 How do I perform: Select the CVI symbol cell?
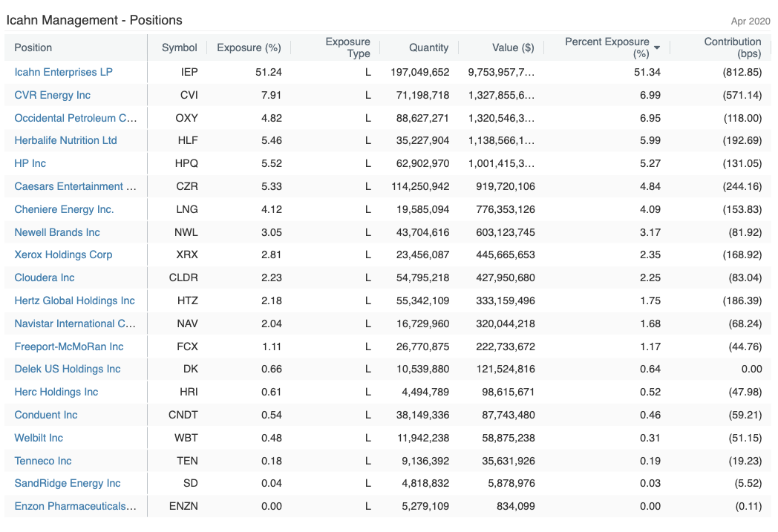(x=189, y=95)
